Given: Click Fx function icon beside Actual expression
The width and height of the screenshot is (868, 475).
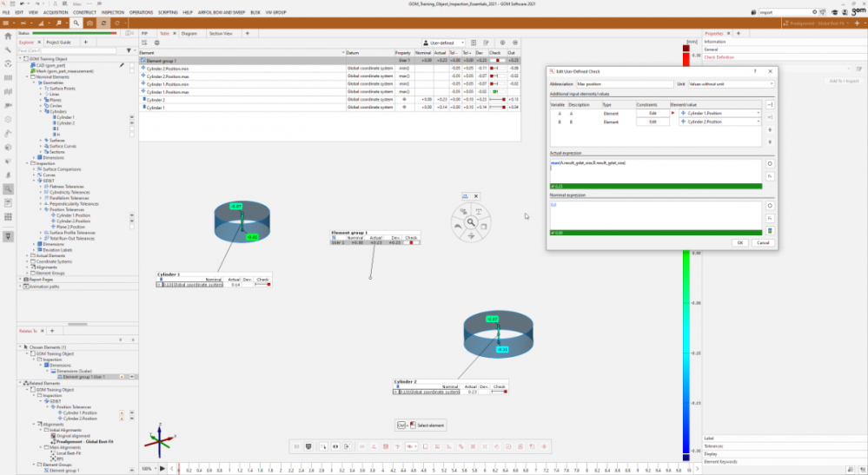Looking at the screenshot, I should pyautogui.click(x=770, y=176).
